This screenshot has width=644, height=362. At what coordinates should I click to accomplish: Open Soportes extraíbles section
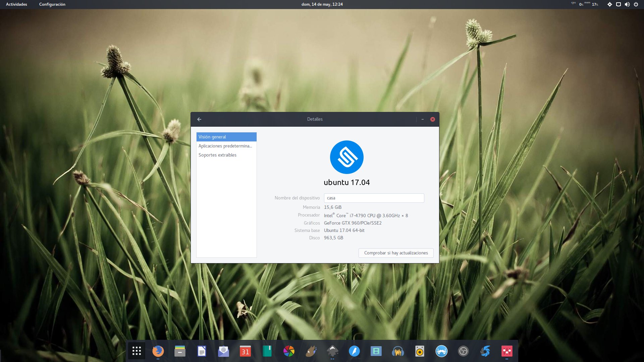[x=226, y=155]
